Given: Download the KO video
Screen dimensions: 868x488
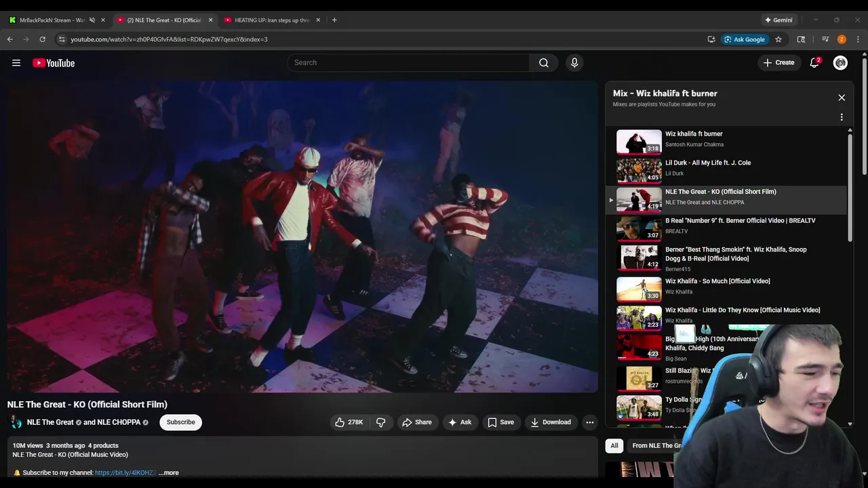Looking at the screenshot, I should tap(551, 422).
